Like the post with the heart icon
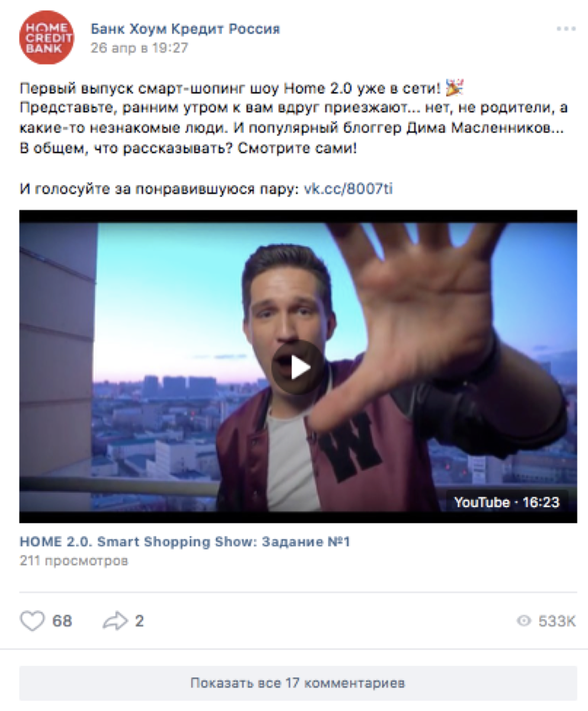 point(32,621)
